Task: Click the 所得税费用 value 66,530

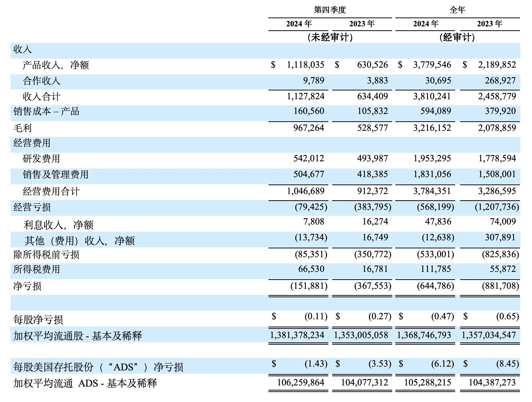Action: point(311,269)
